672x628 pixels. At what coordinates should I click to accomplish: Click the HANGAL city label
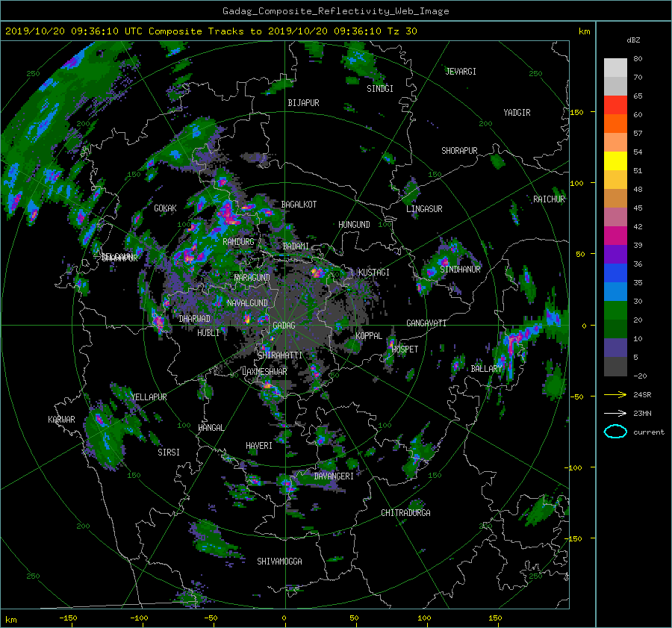tap(212, 428)
